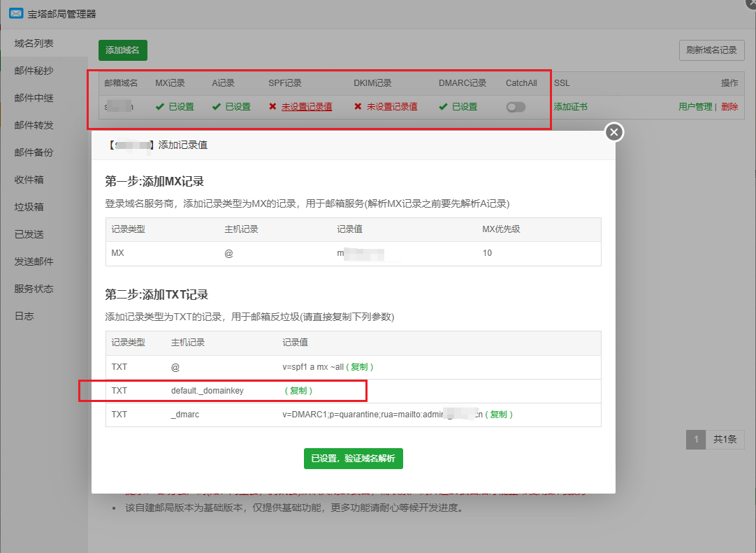Click the red X icon for SPF记录

coord(273,107)
